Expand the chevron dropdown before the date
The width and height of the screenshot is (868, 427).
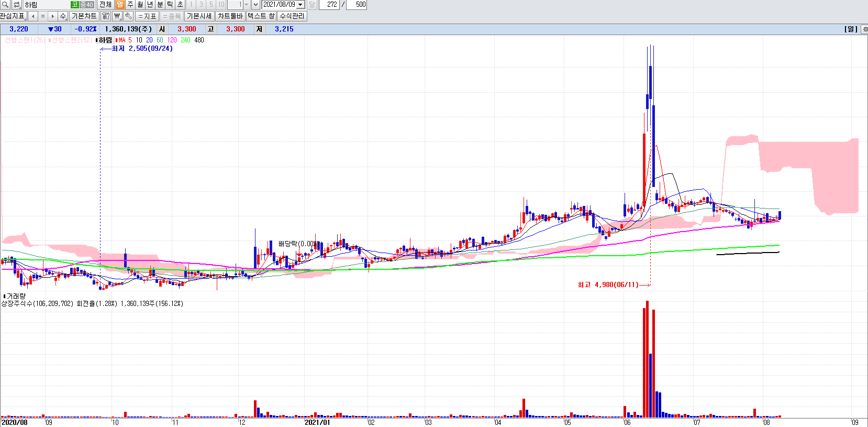coord(255,5)
